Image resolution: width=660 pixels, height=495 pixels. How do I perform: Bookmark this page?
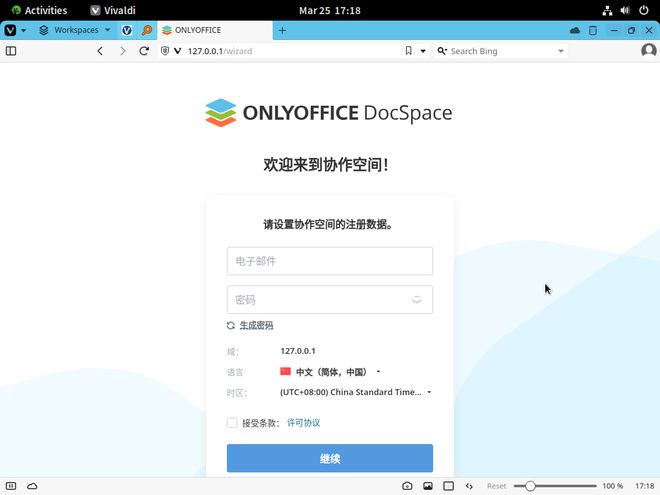[408, 51]
